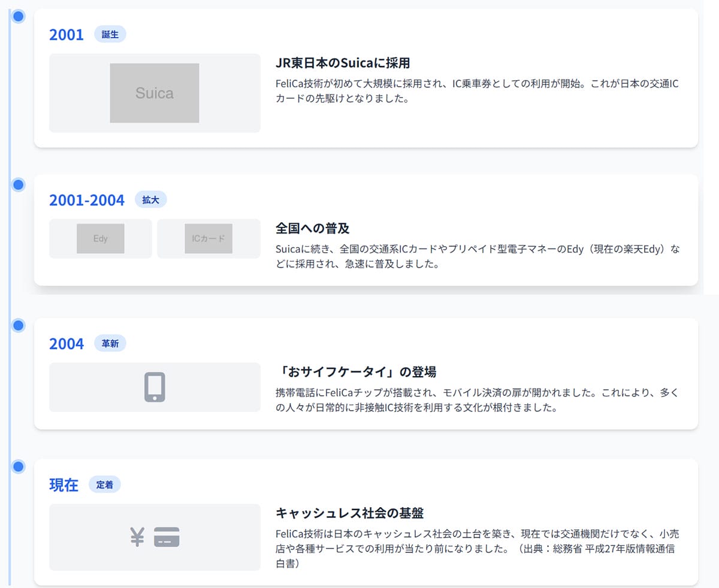
Task: Click the 拡大 badge
Action: [150, 199]
